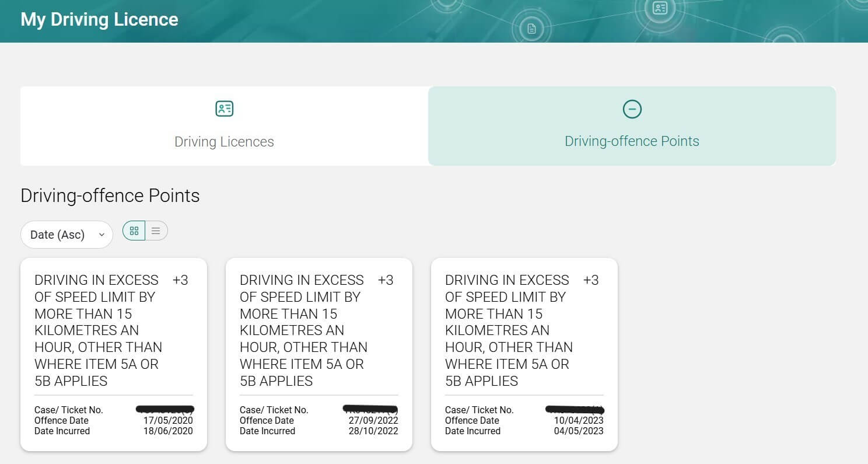Click the My Driving Licence page title
Viewport: 868px width, 464px height.
(99, 19)
